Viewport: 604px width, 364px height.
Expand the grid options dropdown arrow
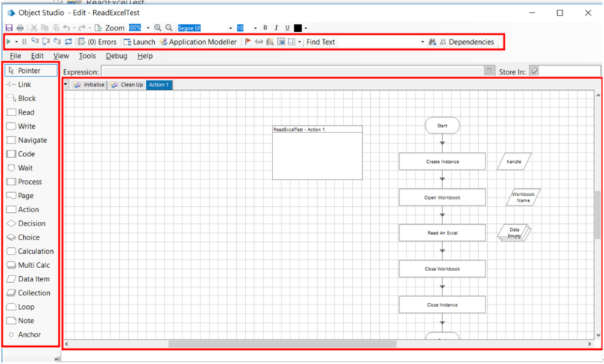(x=299, y=42)
